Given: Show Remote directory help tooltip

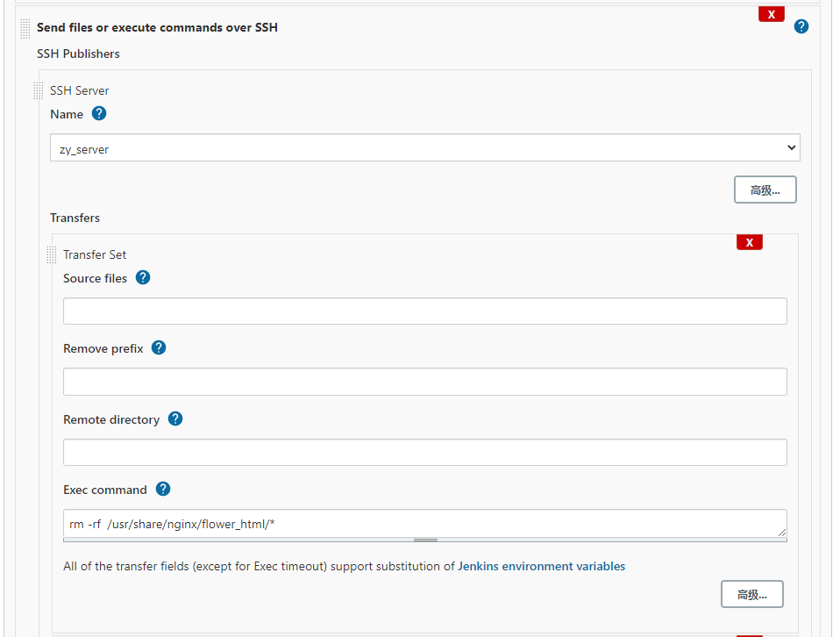Looking at the screenshot, I should coord(175,419).
